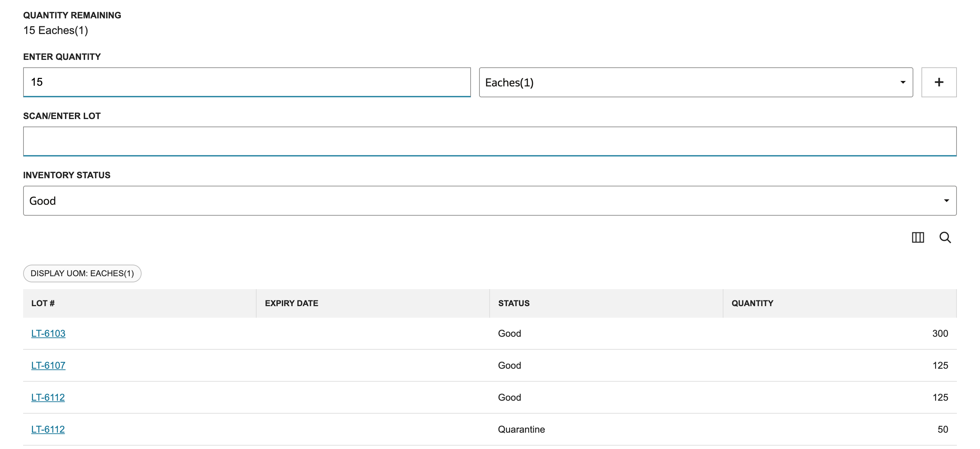980x449 pixels.
Task: Click the Display UOM: Eaches(1) chip
Action: (x=82, y=273)
